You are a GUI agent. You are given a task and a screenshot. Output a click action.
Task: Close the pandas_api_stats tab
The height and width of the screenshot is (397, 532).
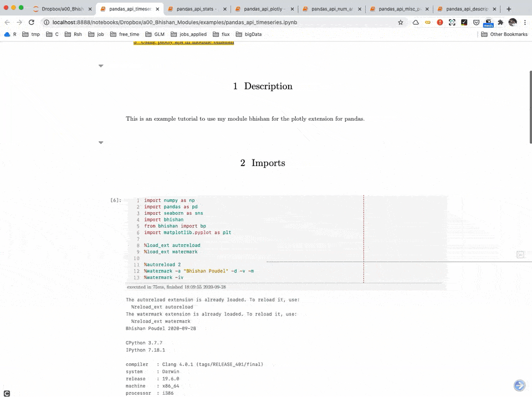[224, 9]
